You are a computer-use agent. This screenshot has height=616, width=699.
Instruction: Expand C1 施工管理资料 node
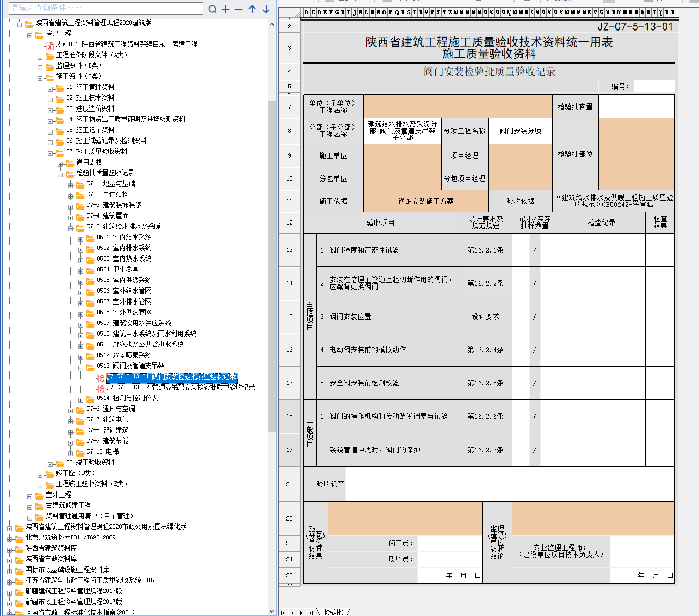[50, 88]
